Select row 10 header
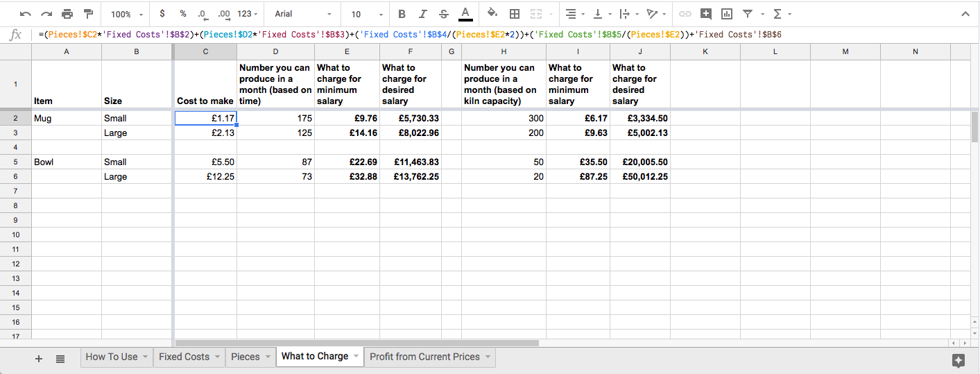Viewport: 980px width, 374px height. click(15, 235)
